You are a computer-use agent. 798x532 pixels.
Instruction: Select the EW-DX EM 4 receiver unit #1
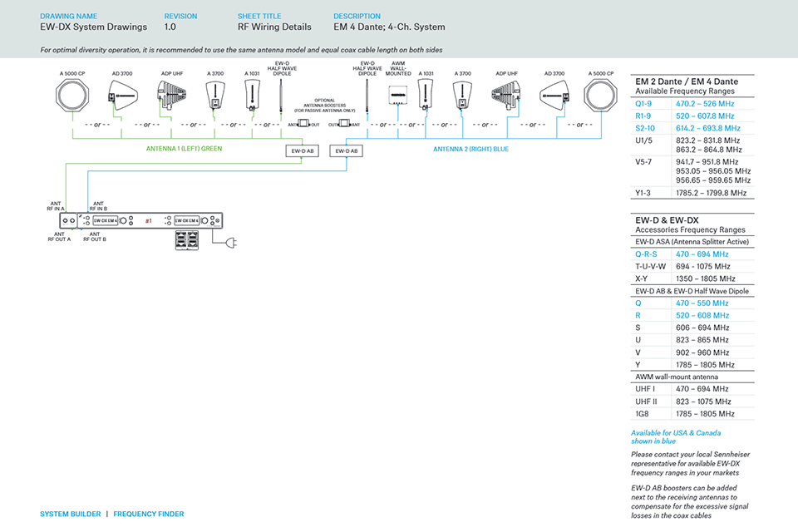141,220
